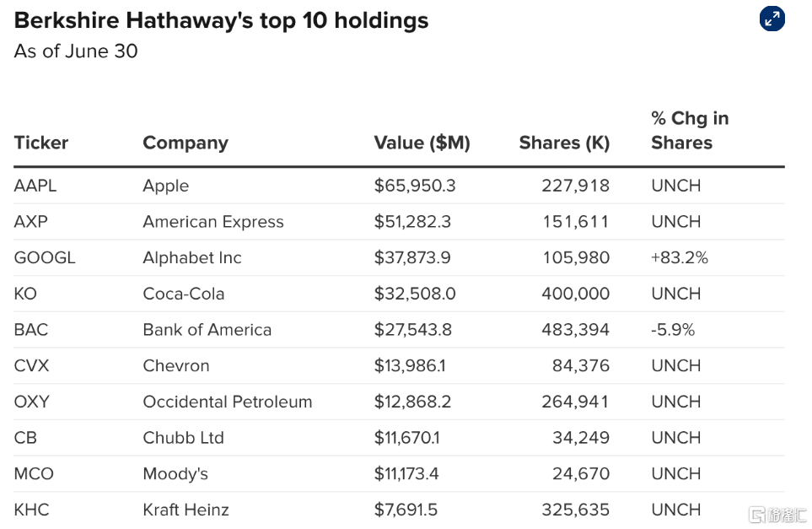Image resolution: width=812 pixels, height=529 pixels.
Task: Select Chevron's value $13,986.1
Action: click(x=410, y=366)
